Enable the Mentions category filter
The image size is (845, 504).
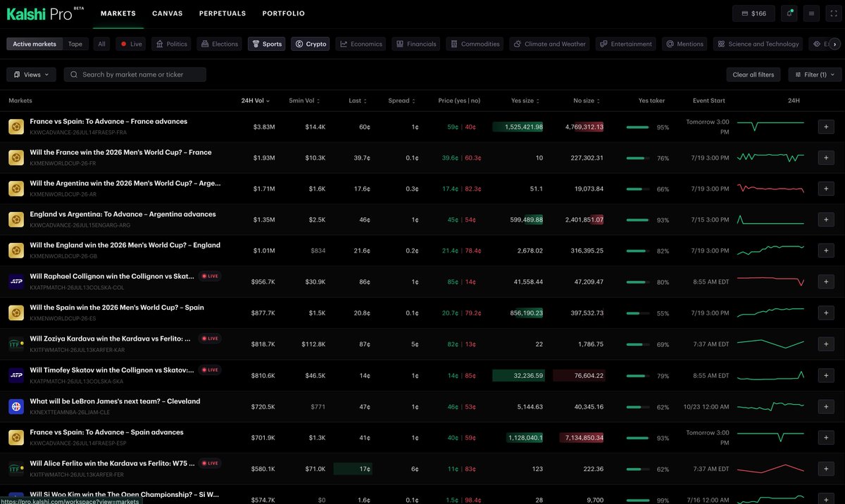[684, 44]
